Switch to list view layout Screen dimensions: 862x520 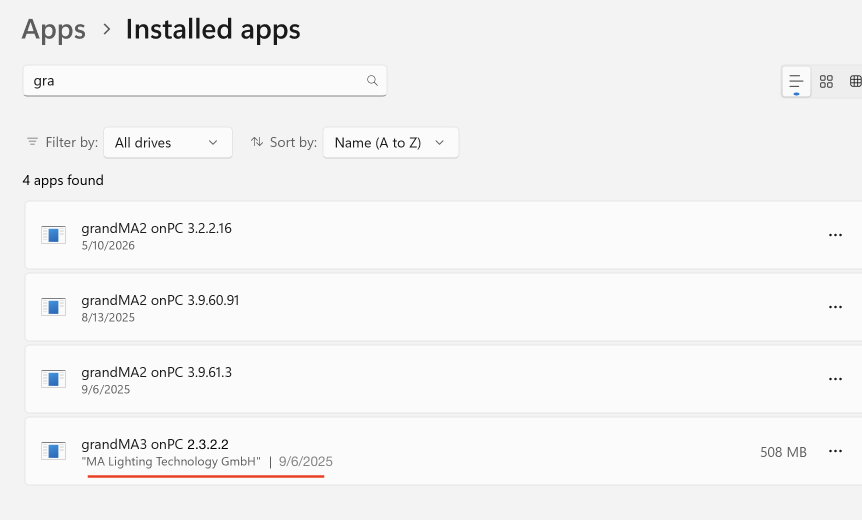point(796,82)
